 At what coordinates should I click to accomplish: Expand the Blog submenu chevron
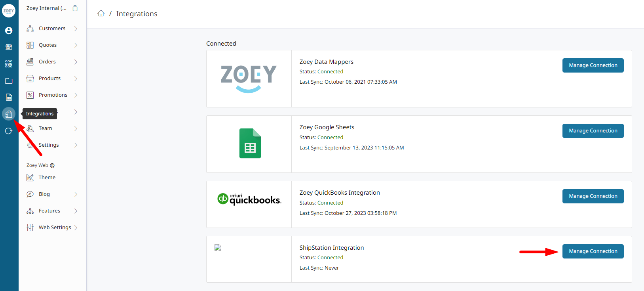76,194
